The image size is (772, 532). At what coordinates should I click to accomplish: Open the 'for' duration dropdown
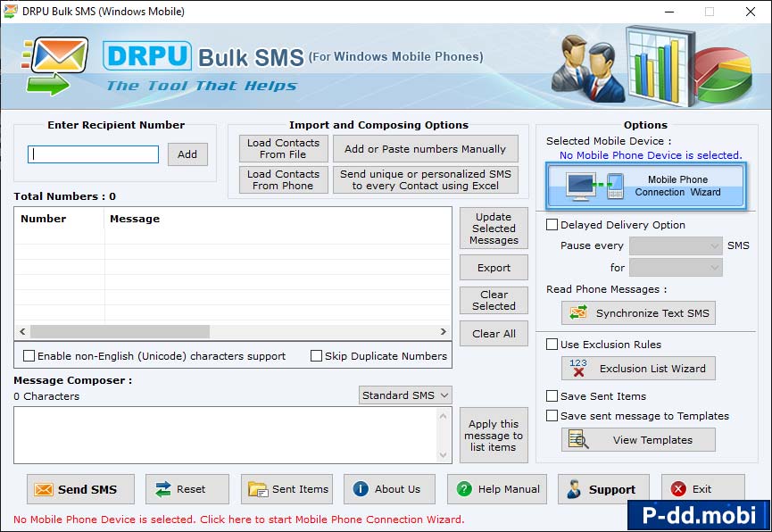coord(676,268)
